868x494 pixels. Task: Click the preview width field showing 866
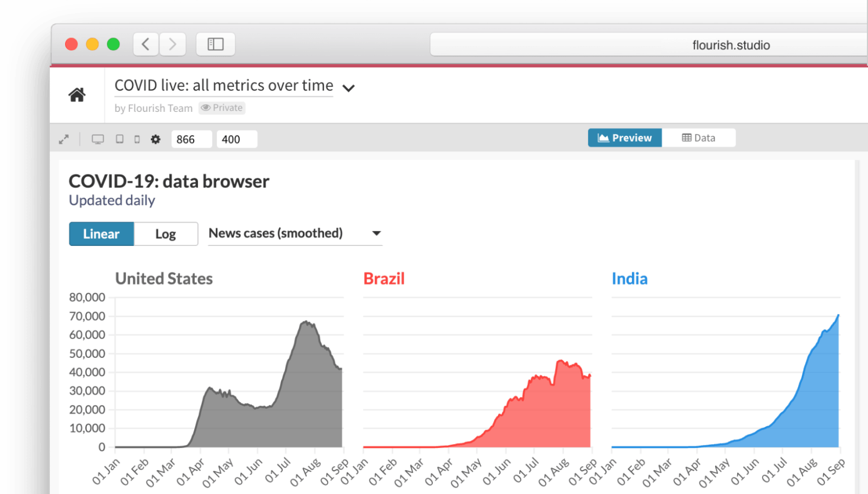pyautogui.click(x=192, y=140)
